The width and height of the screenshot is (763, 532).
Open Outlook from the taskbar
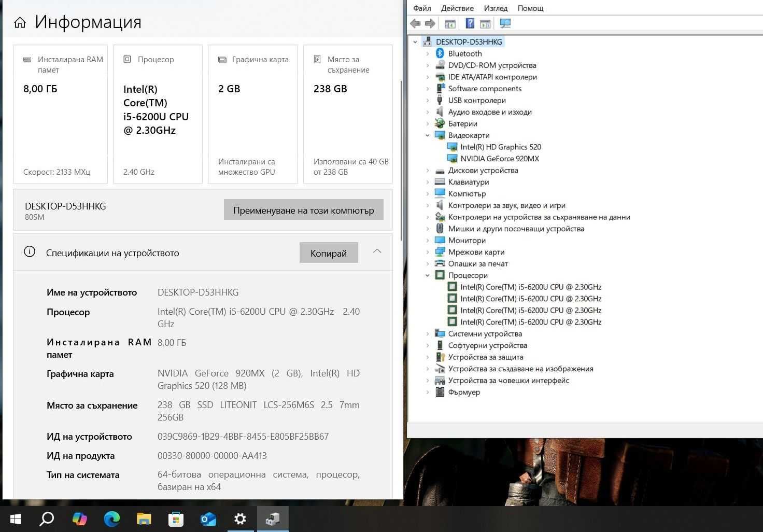208,519
